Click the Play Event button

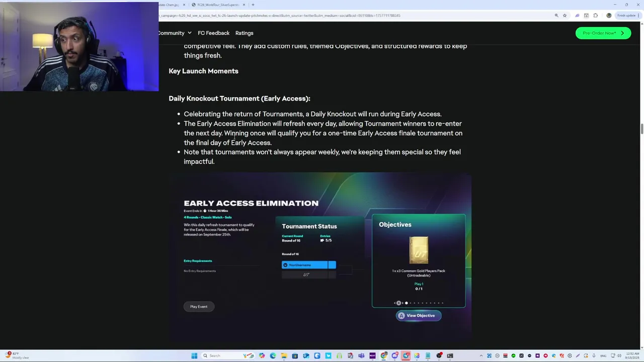pos(199,307)
